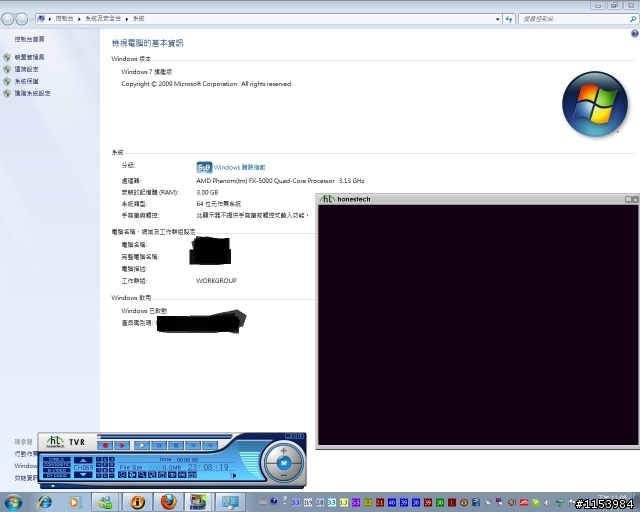
Task: Click the fifth icon in TVR bottom icon row
Action: tap(162, 475)
